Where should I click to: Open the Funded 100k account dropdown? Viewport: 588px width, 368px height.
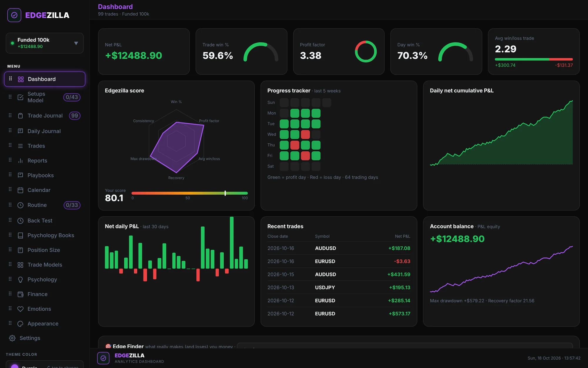45,43
